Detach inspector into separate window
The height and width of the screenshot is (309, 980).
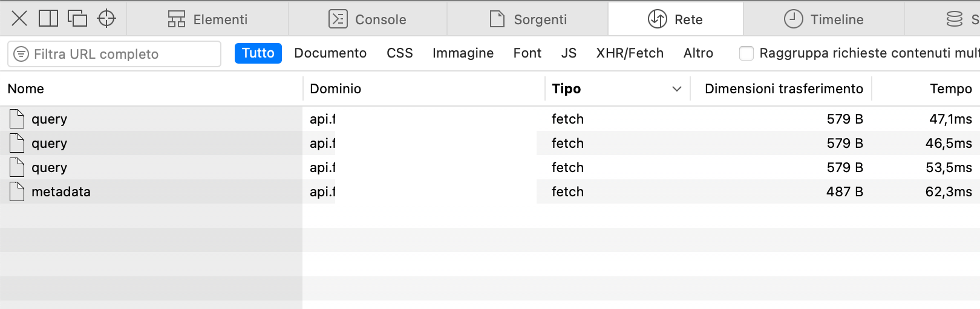(x=77, y=19)
